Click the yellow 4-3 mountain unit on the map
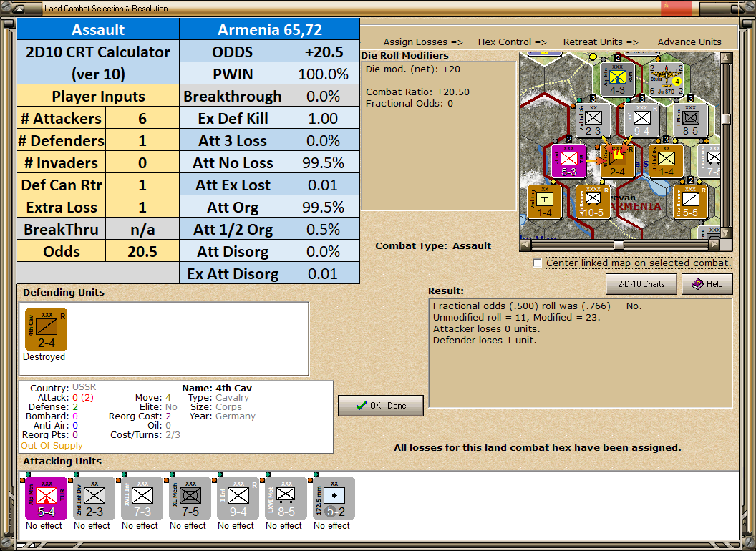 point(618,79)
